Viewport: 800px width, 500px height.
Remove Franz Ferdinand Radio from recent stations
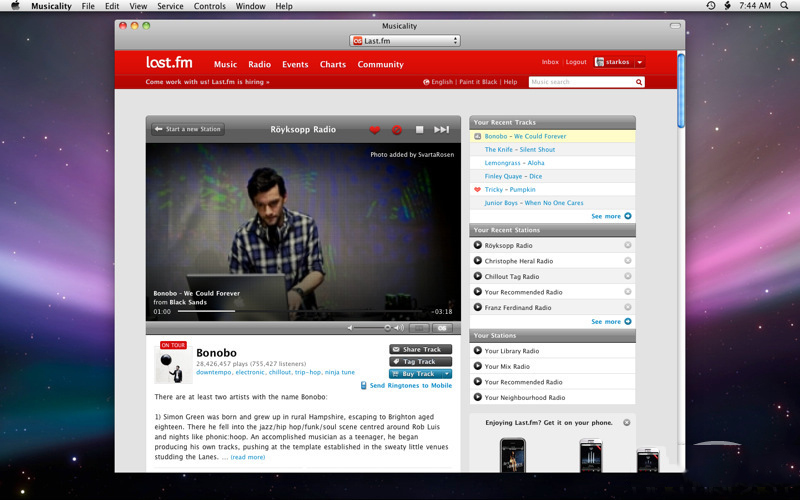[x=628, y=307]
